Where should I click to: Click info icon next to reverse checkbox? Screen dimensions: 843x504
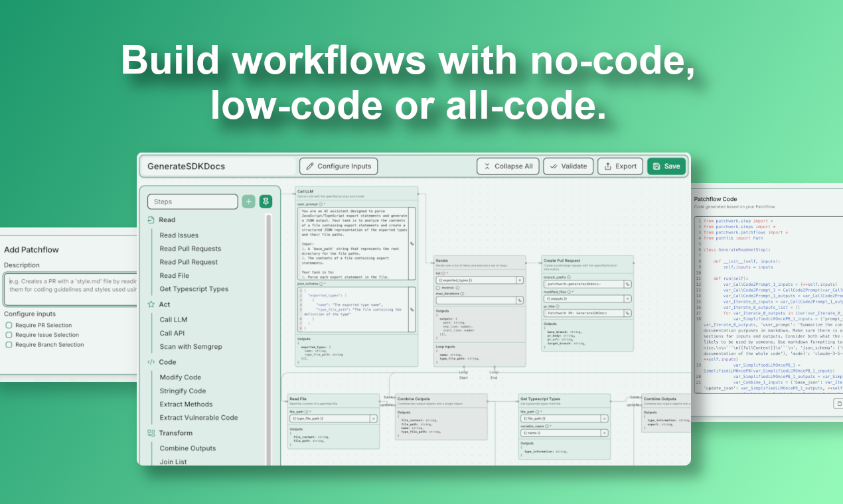[x=457, y=288]
